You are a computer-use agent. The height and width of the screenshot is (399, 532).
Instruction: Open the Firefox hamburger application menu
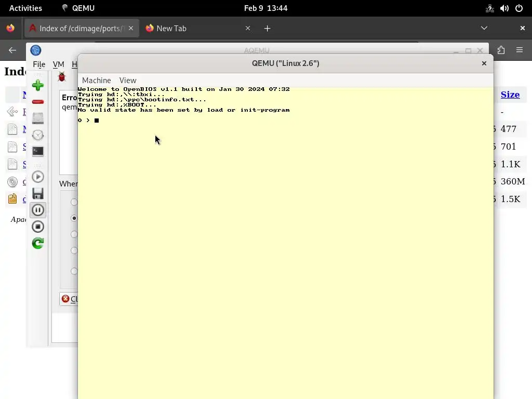[520, 50]
